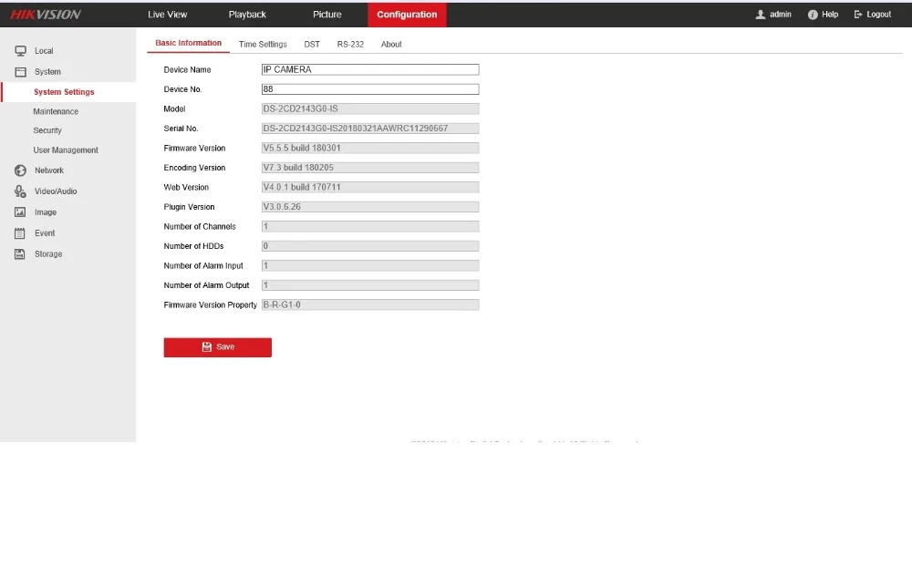Click the Device Name input field
This screenshot has width=912, height=588.
[x=370, y=70]
